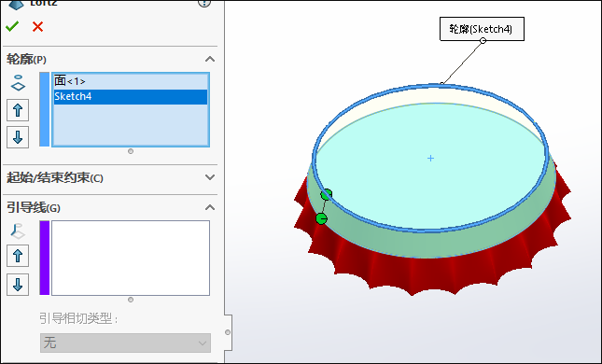This screenshot has width=602, height=364.
Task: Click the lower green loft connector handle
Action: pyautogui.click(x=321, y=218)
